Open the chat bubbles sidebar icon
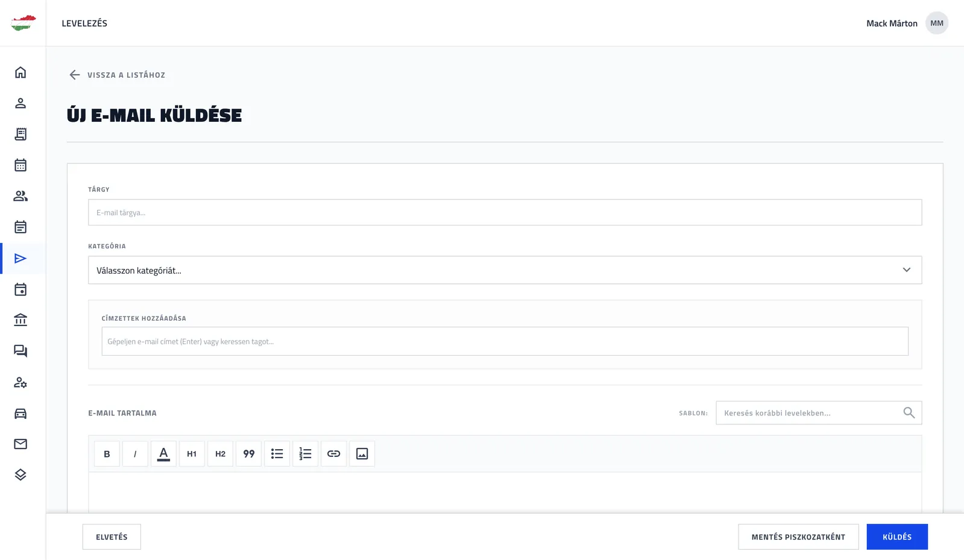 (20, 351)
